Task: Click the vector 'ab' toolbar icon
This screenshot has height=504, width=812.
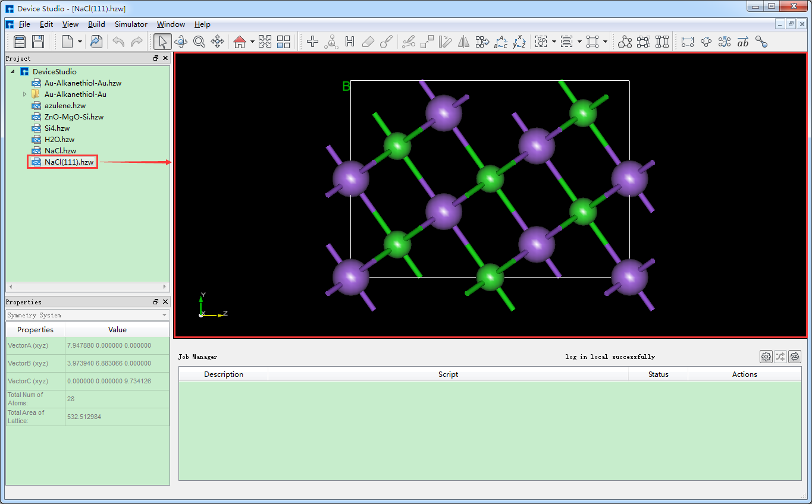Action: (x=743, y=42)
